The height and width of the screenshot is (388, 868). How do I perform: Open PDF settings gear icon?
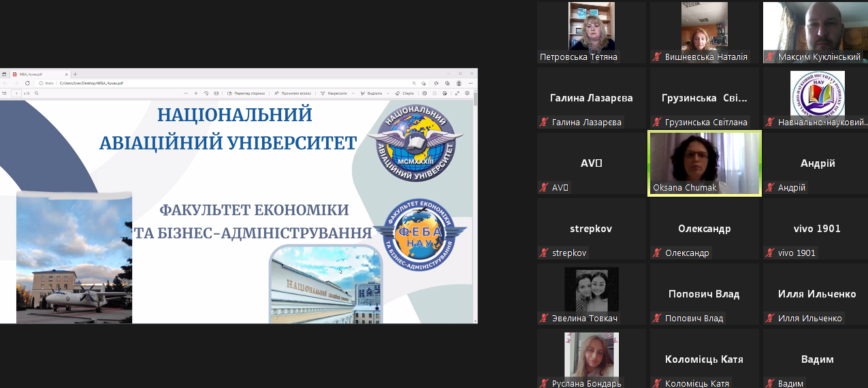[468, 93]
